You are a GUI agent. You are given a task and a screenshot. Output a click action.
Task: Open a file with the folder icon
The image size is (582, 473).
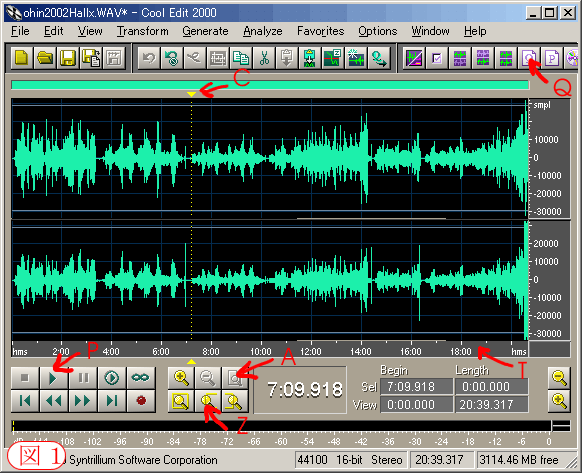[x=45, y=58]
